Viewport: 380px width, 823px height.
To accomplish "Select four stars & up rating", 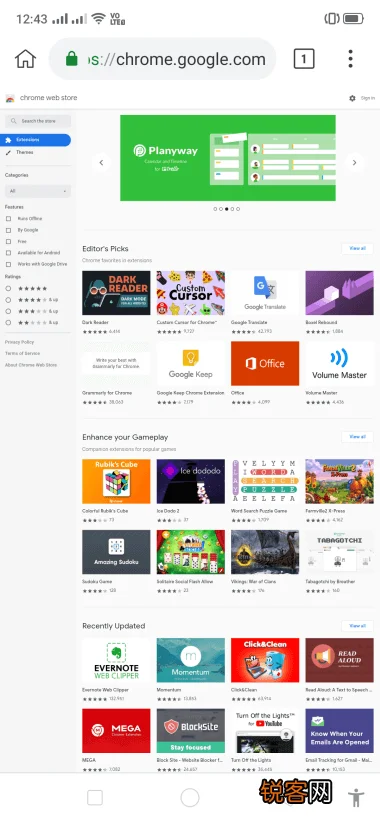I will coord(8,300).
